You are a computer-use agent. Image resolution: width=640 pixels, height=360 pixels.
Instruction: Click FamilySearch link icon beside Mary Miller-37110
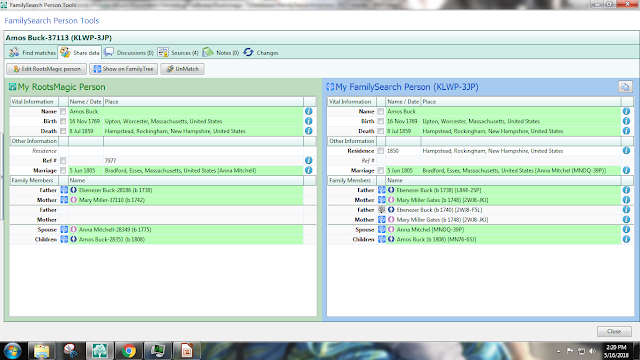[64, 200]
